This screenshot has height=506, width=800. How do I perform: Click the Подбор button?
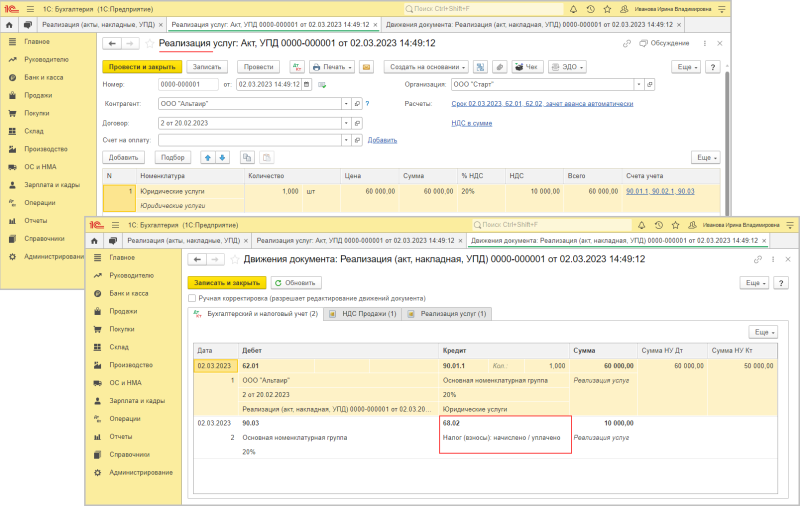click(x=172, y=158)
